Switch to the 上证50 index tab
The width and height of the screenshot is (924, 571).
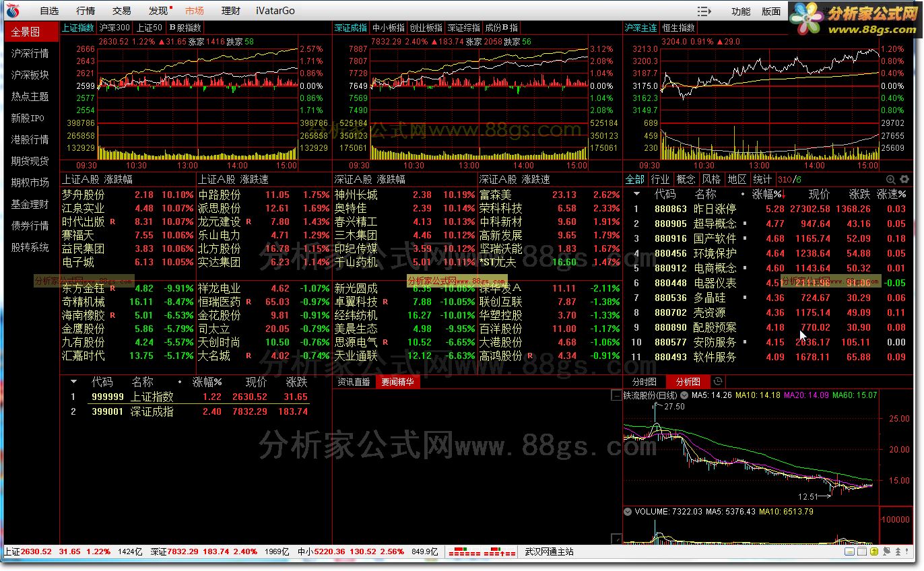(x=150, y=28)
